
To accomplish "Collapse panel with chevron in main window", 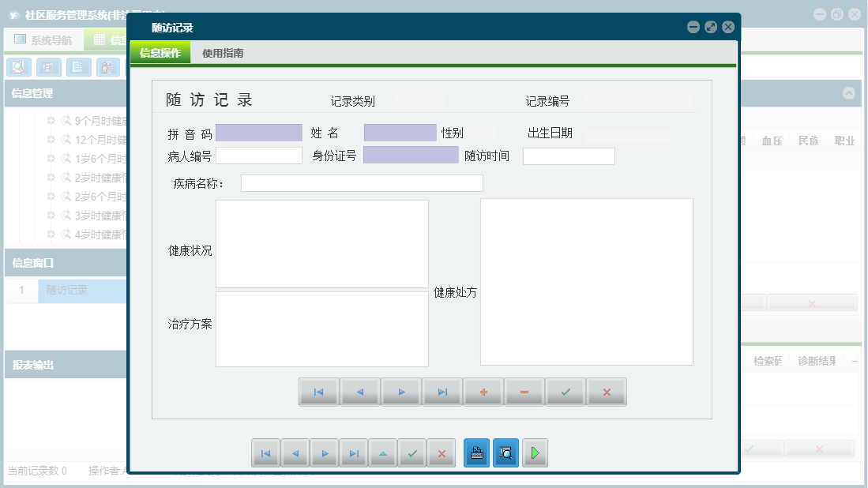I will tap(848, 93).
